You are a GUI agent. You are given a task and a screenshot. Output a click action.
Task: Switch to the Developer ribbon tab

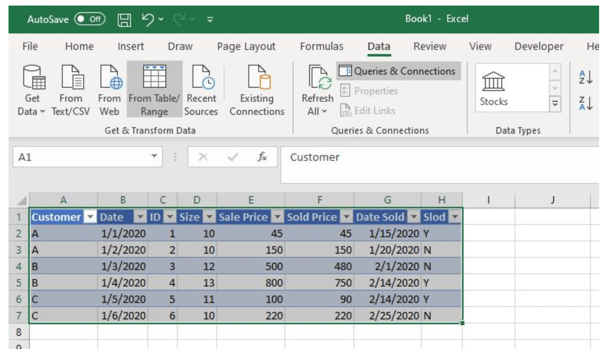[539, 46]
